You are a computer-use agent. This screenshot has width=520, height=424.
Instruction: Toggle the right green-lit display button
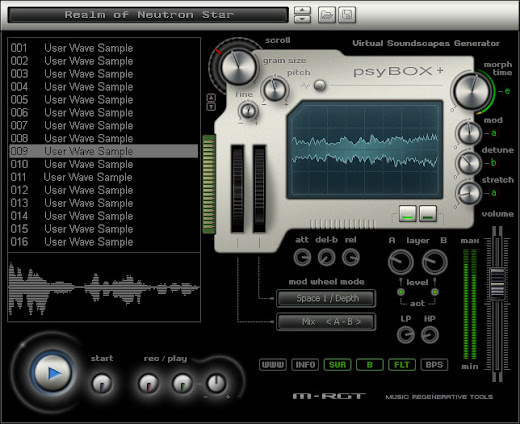pos(428,214)
